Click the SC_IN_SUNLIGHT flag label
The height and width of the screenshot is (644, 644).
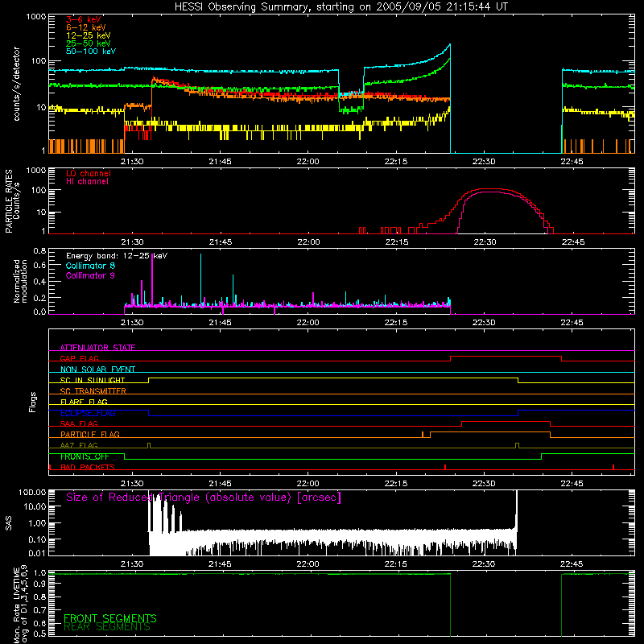93,380
